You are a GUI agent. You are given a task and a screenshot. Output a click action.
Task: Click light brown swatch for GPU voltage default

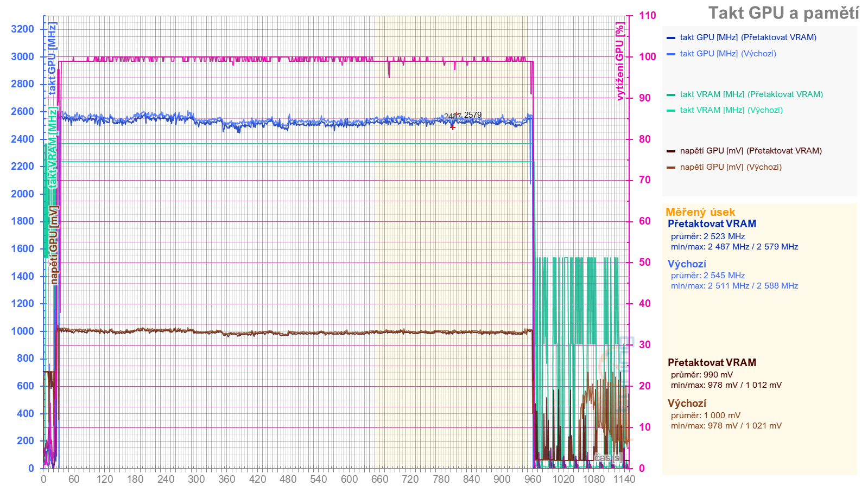[671, 168]
